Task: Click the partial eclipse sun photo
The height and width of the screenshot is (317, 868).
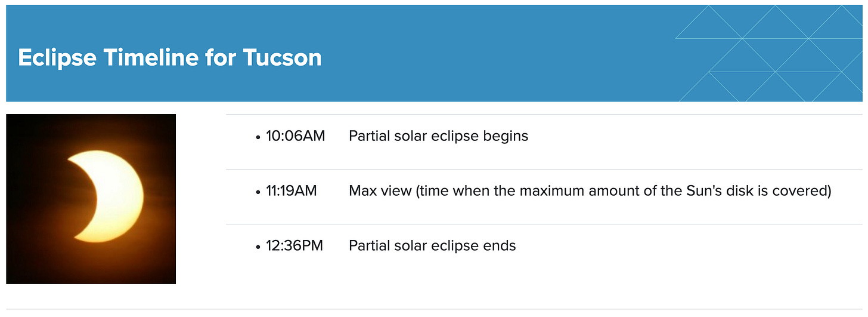Action: click(x=91, y=199)
